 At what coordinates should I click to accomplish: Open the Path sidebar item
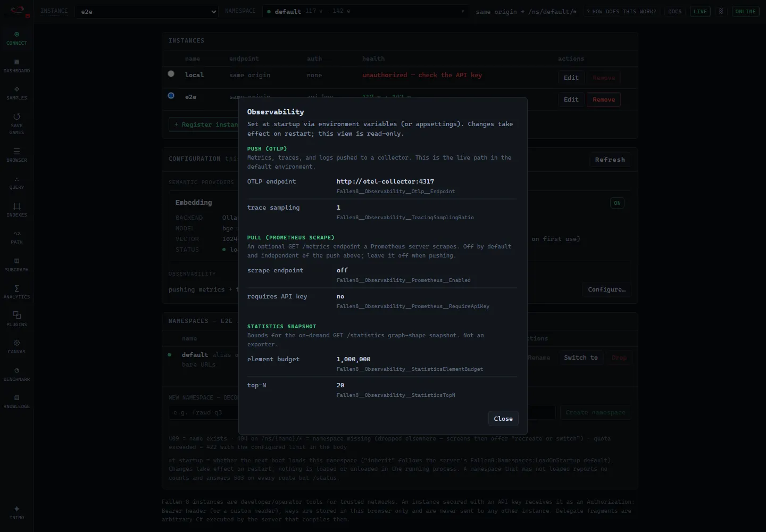(16, 237)
